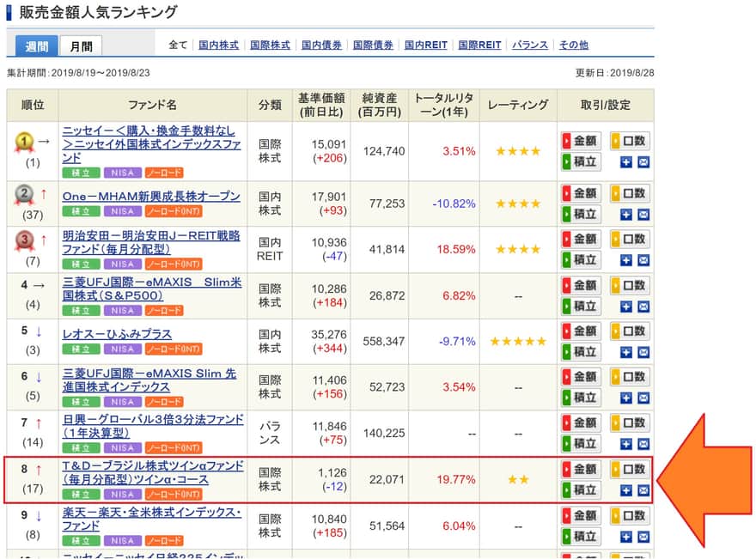Click total return value 19.77%

pos(456,479)
